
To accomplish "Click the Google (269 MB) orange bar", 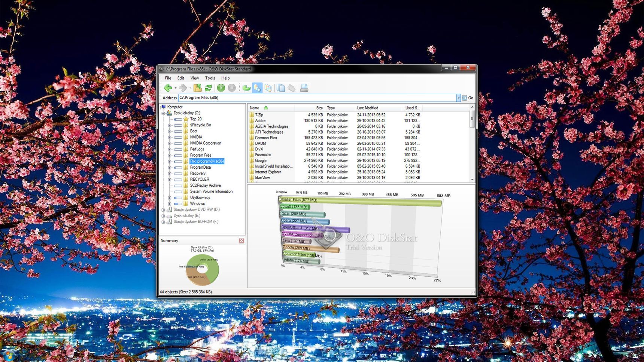I will 311,248.
